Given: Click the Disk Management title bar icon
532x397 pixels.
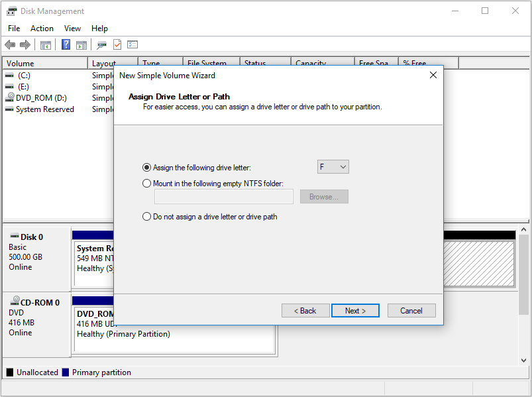Looking at the screenshot, I should [11, 11].
